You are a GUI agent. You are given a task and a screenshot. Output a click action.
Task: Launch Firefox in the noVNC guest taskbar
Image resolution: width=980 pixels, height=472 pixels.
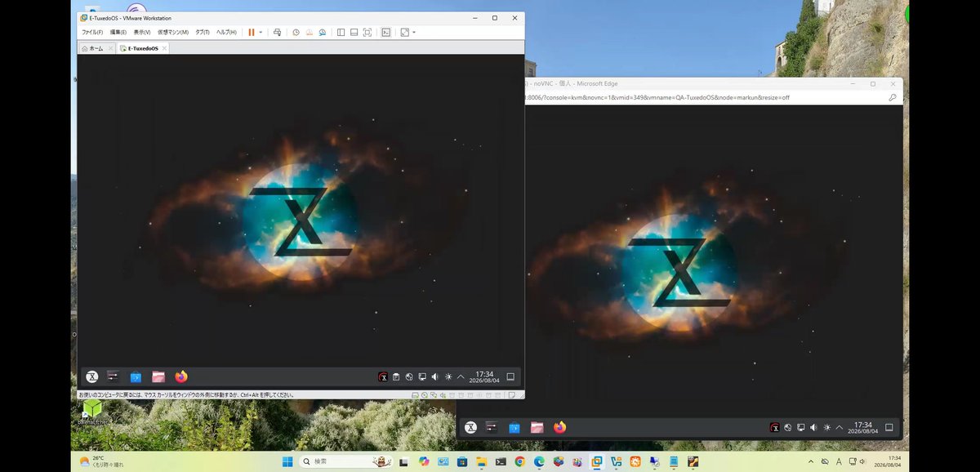[559, 427]
